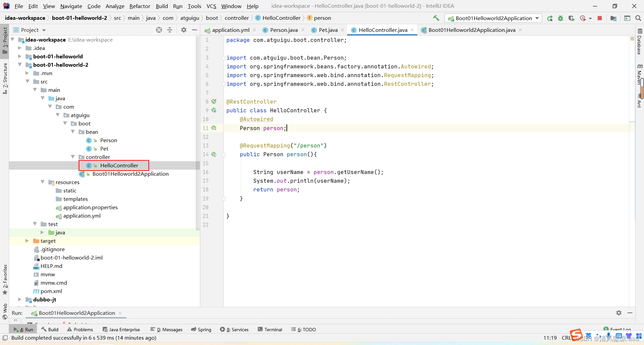This screenshot has width=644, height=345.
Task: Start debugging with the bug icon
Action: click(560, 18)
